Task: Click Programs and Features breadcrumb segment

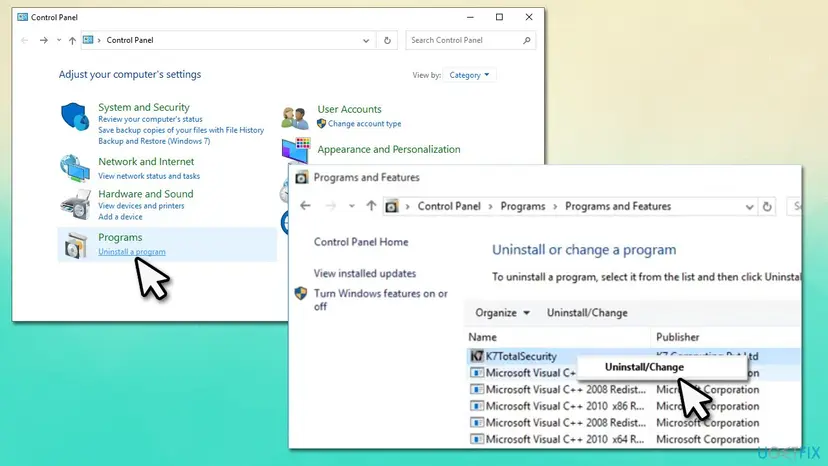Action: click(x=618, y=207)
